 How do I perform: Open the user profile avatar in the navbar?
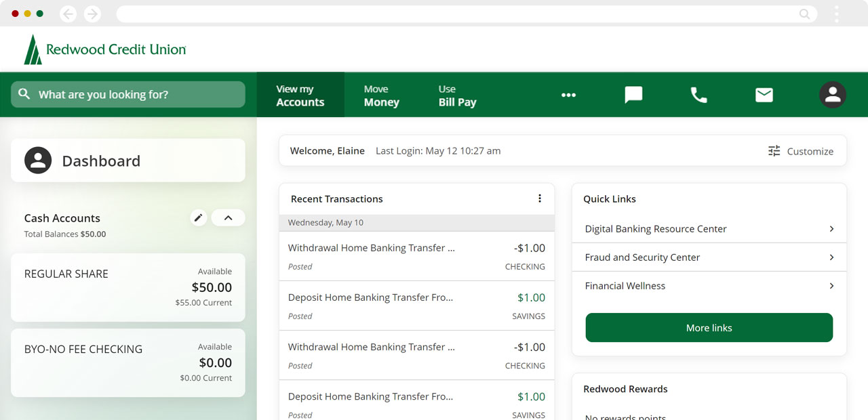833,95
